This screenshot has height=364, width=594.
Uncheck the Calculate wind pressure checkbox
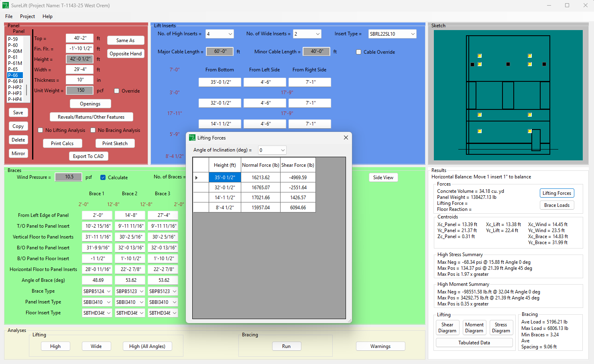point(103,177)
